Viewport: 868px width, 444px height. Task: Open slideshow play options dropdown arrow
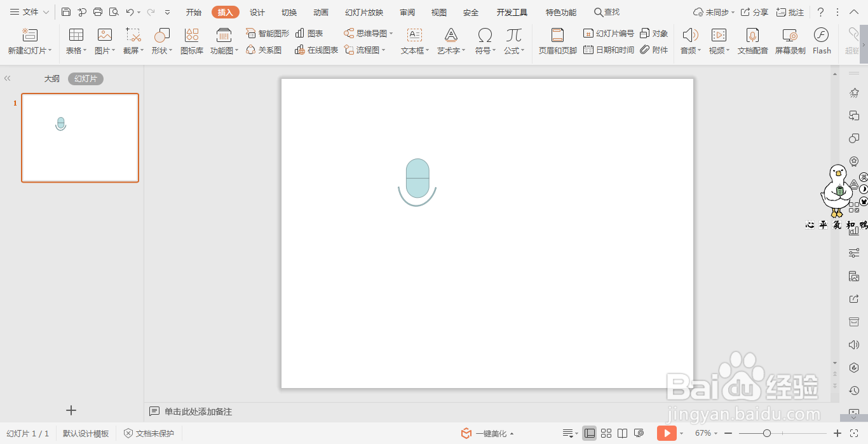[x=682, y=433]
